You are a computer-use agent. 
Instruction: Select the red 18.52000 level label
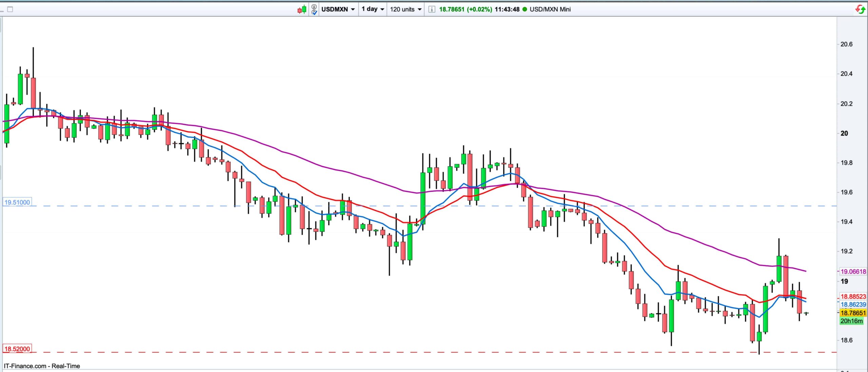click(17, 349)
